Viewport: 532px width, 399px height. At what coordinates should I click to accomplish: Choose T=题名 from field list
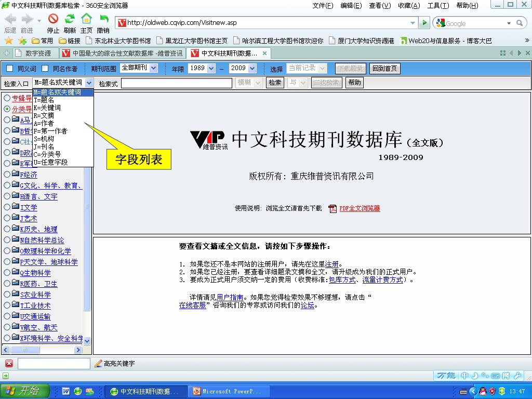click(x=63, y=100)
